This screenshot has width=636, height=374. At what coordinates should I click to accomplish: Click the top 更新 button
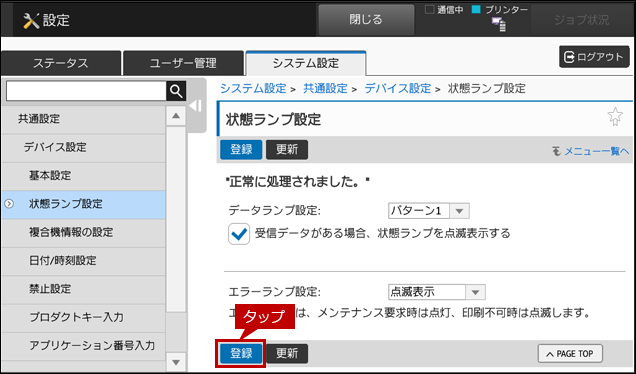(287, 150)
